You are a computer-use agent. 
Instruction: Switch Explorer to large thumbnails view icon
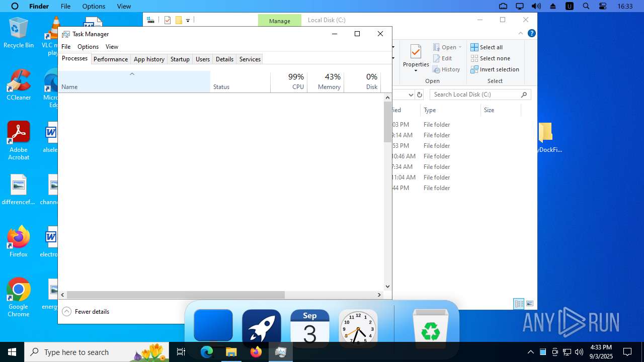tap(529, 304)
